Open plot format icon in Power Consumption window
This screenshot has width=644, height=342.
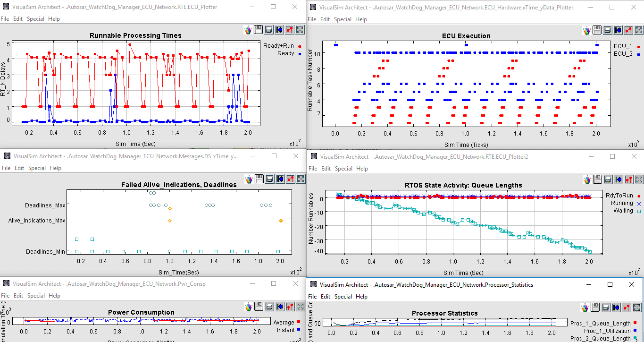coord(290,307)
